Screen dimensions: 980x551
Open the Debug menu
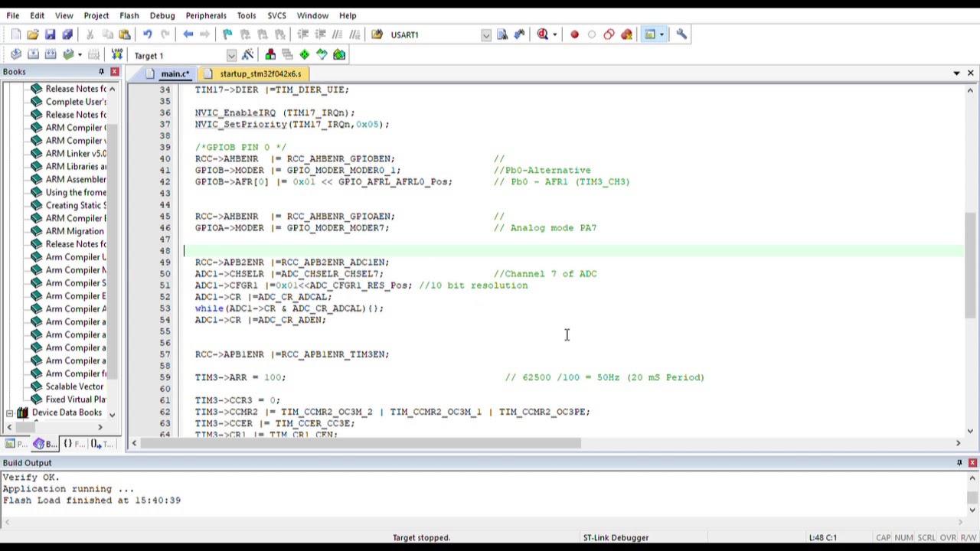[x=162, y=15]
